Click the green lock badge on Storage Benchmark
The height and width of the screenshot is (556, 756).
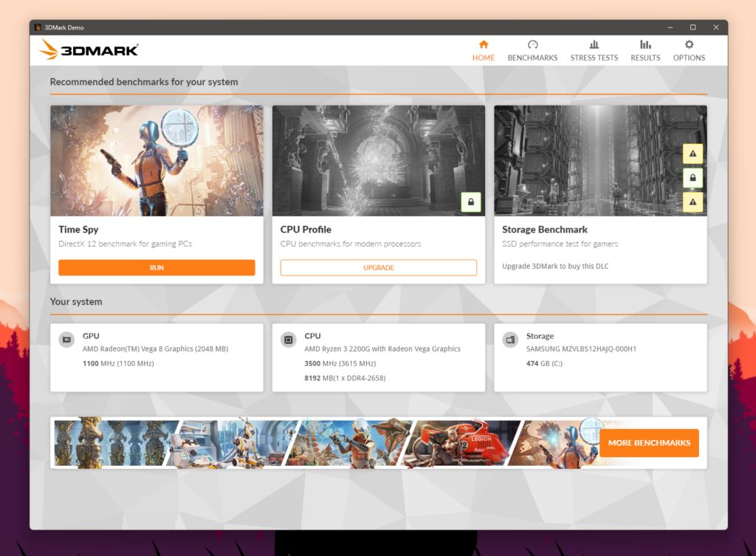694,177
